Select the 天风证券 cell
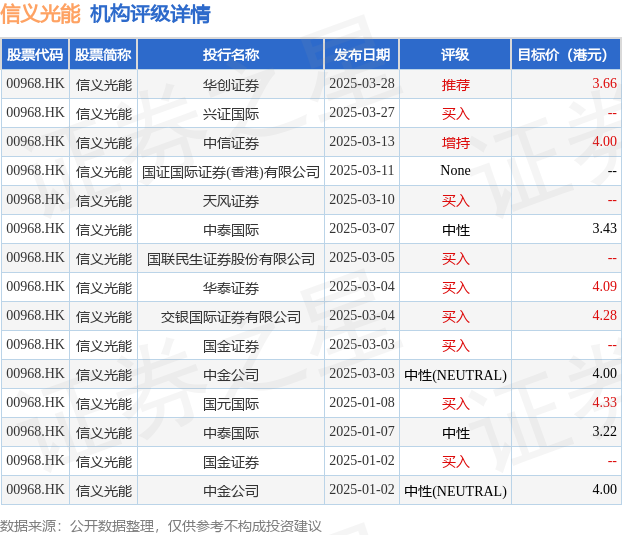 (231, 200)
